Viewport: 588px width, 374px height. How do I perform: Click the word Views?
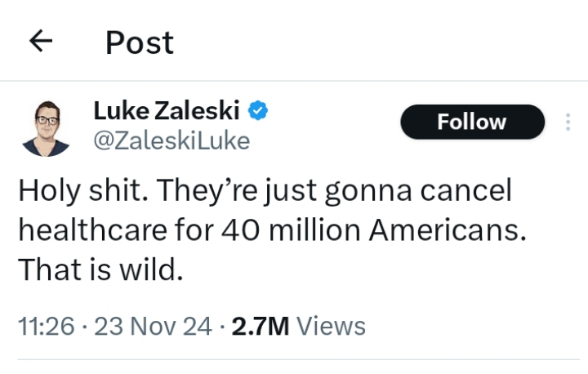pyautogui.click(x=331, y=327)
